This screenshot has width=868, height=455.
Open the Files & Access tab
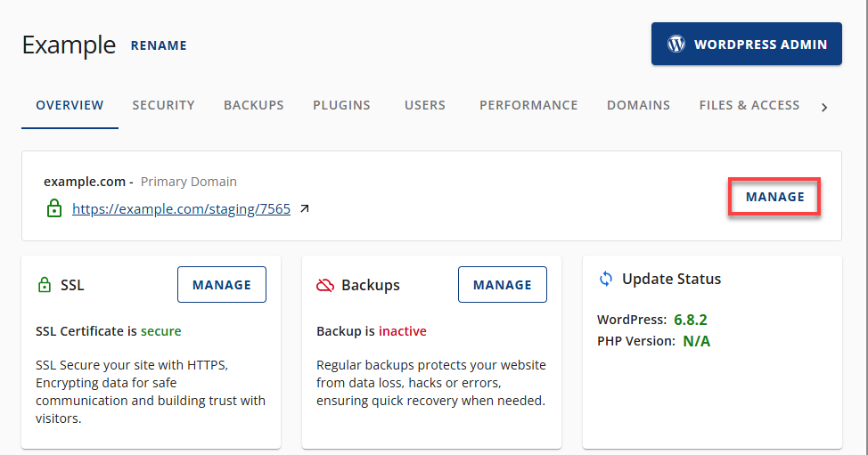tap(749, 105)
